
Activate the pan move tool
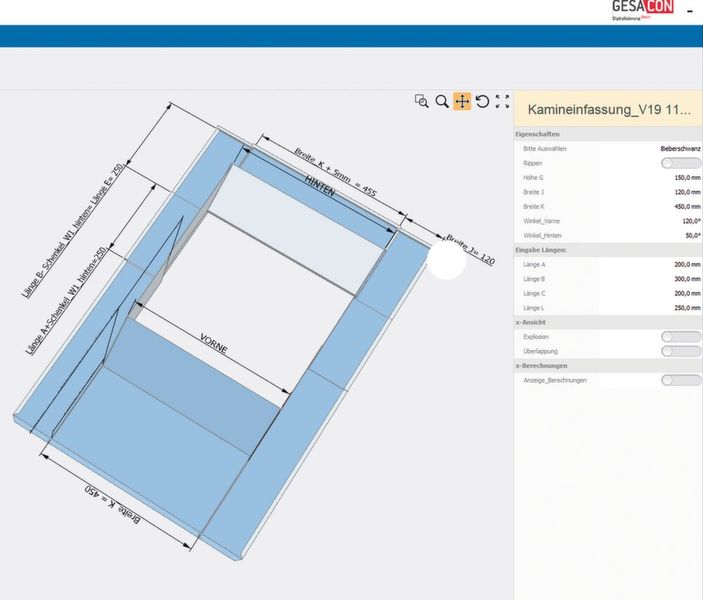click(462, 101)
